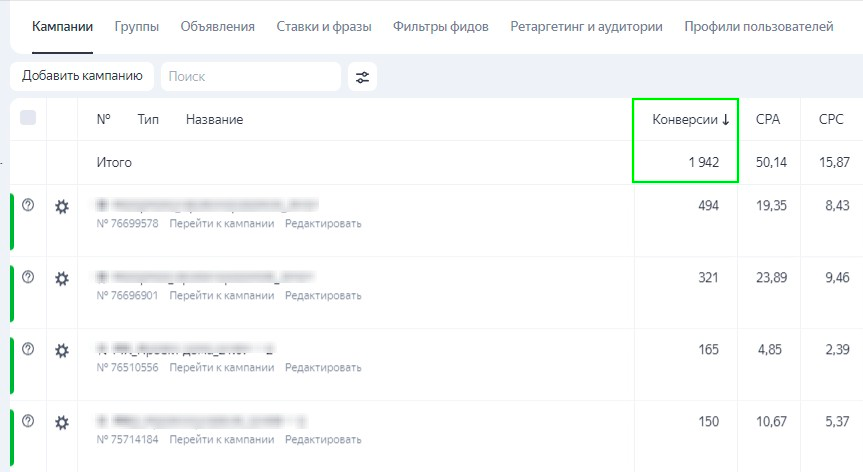Select the CPC value 5,37
The width and height of the screenshot is (863, 472).
click(x=837, y=422)
